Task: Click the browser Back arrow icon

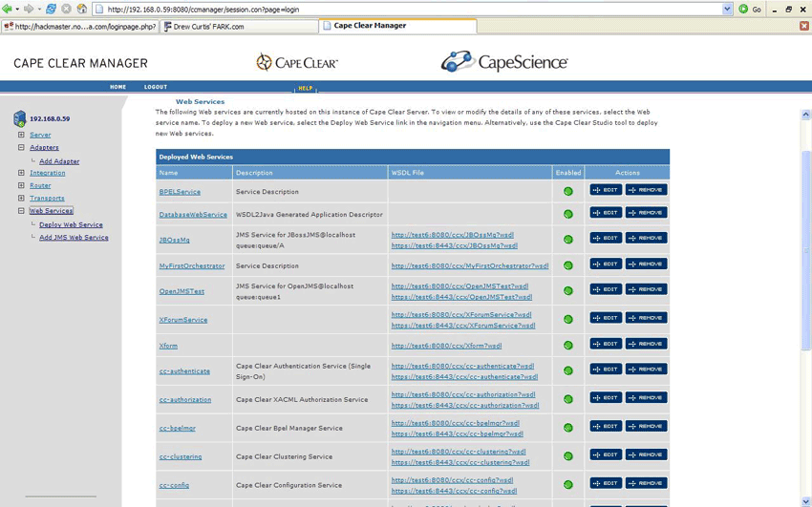Action: (x=8, y=9)
